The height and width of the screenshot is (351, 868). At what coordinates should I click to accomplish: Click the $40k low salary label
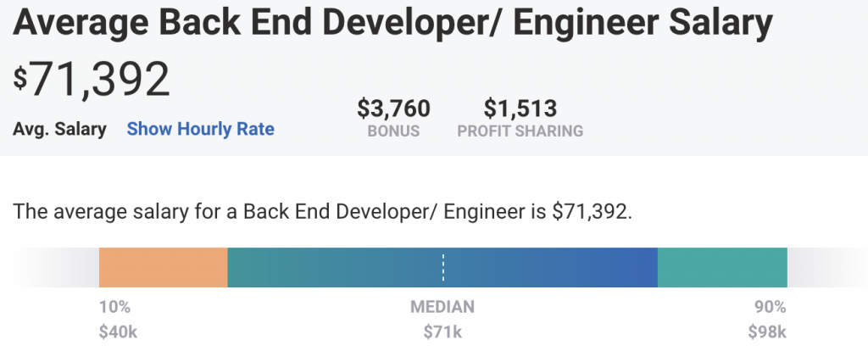[x=118, y=332]
